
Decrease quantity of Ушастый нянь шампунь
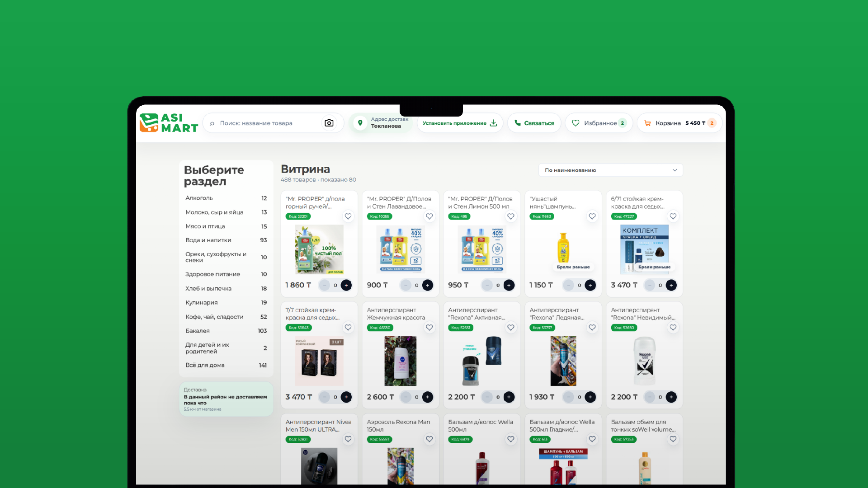[x=569, y=285]
